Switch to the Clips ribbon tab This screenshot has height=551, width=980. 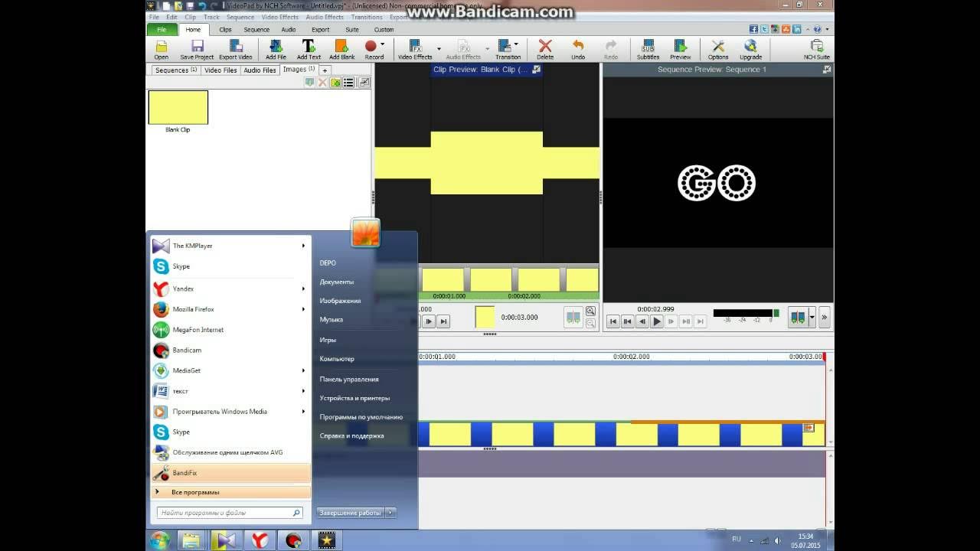tap(225, 29)
